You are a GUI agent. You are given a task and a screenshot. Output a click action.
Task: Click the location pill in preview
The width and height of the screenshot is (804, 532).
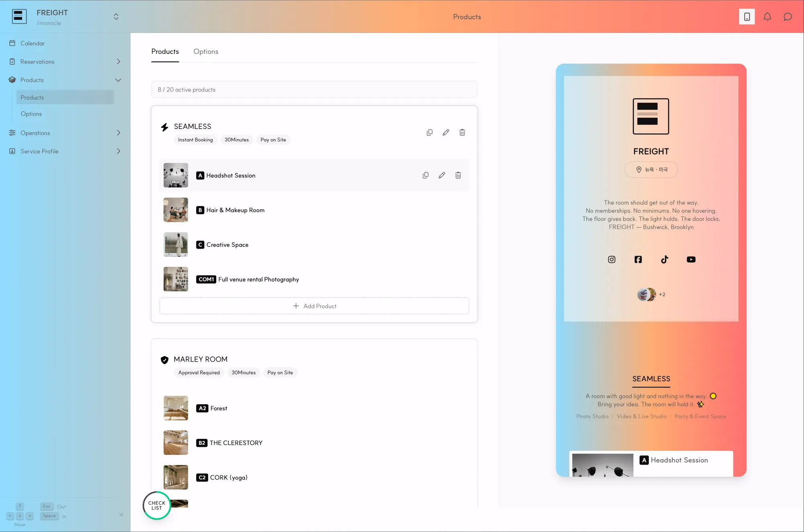[651, 170]
